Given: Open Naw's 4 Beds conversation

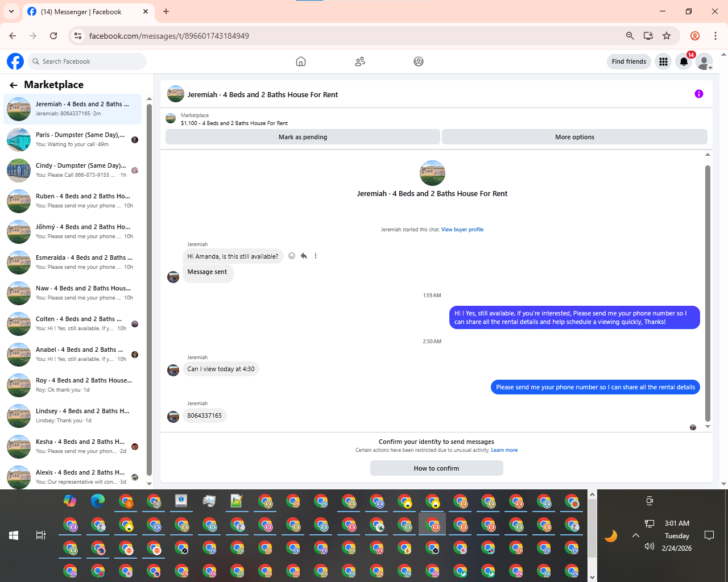Looking at the screenshot, I should (73, 293).
